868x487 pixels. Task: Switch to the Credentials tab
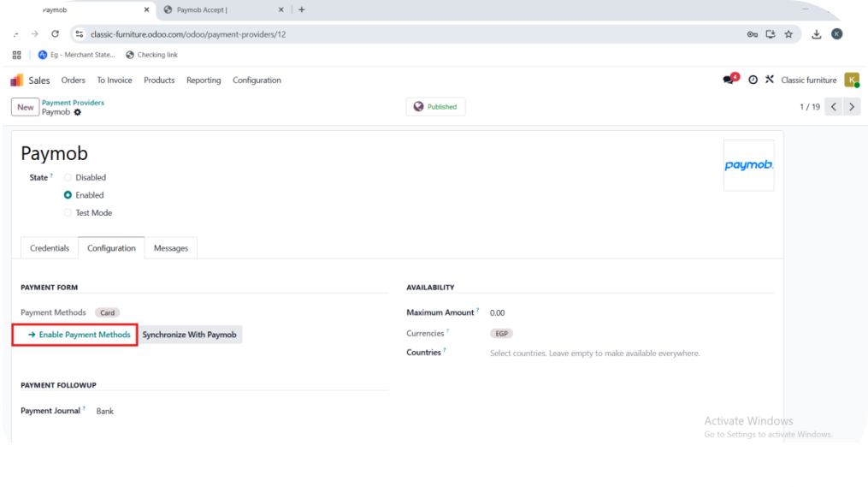pos(50,248)
